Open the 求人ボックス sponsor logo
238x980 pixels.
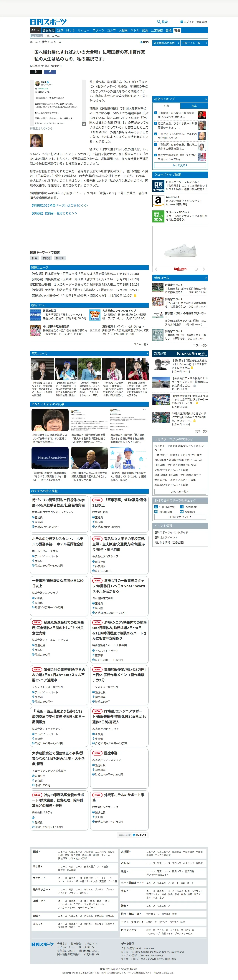point(139,835)
